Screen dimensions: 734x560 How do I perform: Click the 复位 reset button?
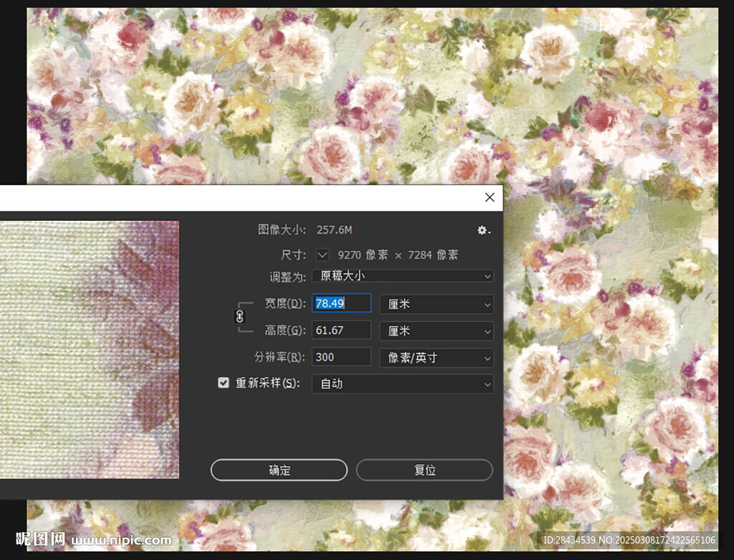[x=424, y=470]
